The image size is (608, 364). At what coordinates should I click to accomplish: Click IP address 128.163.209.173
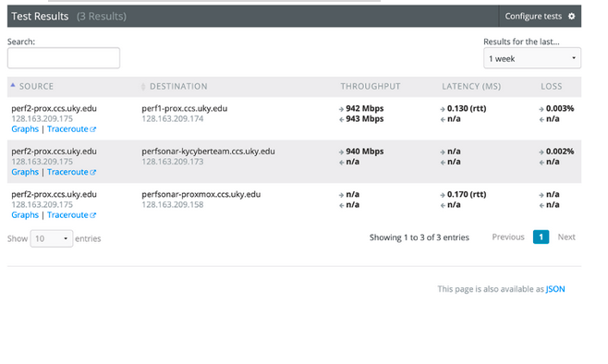click(x=172, y=162)
